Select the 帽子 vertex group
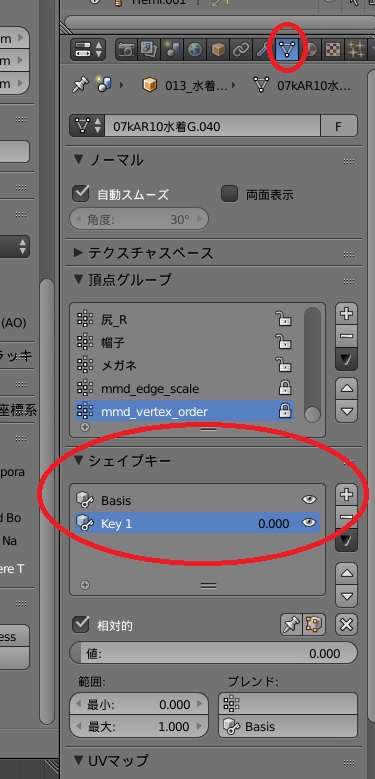375x779 pixels. coord(184,342)
